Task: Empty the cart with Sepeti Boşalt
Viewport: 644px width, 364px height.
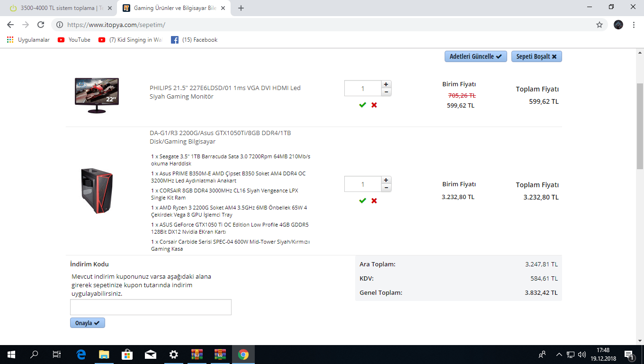Action: pyautogui.click(x=537, y=56)
